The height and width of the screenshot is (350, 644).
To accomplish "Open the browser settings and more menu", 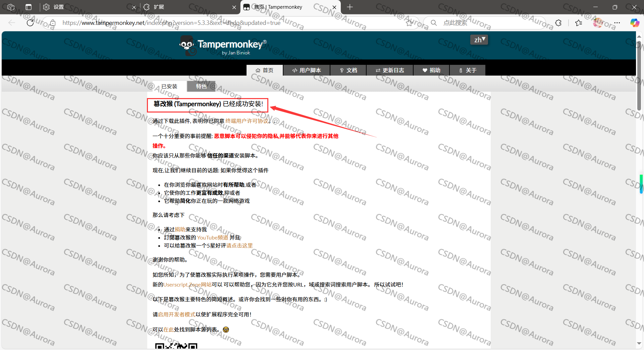I will (617, 23).
